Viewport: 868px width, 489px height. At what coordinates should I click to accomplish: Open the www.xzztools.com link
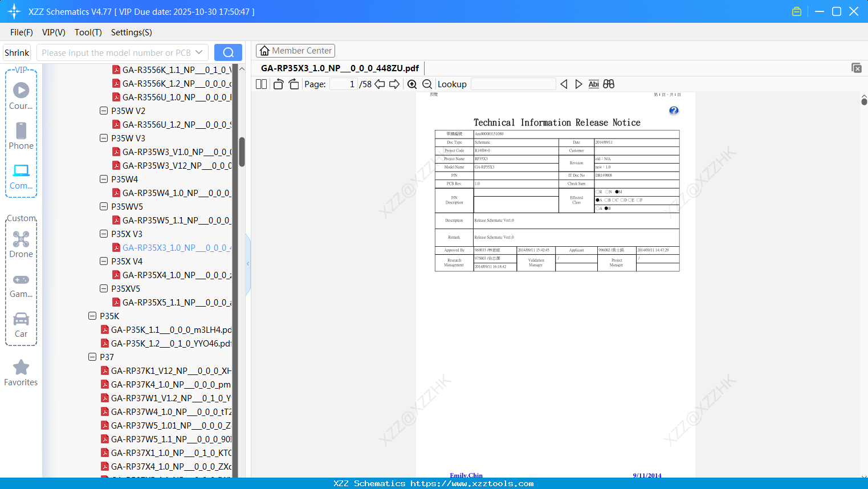coord(472,483)
